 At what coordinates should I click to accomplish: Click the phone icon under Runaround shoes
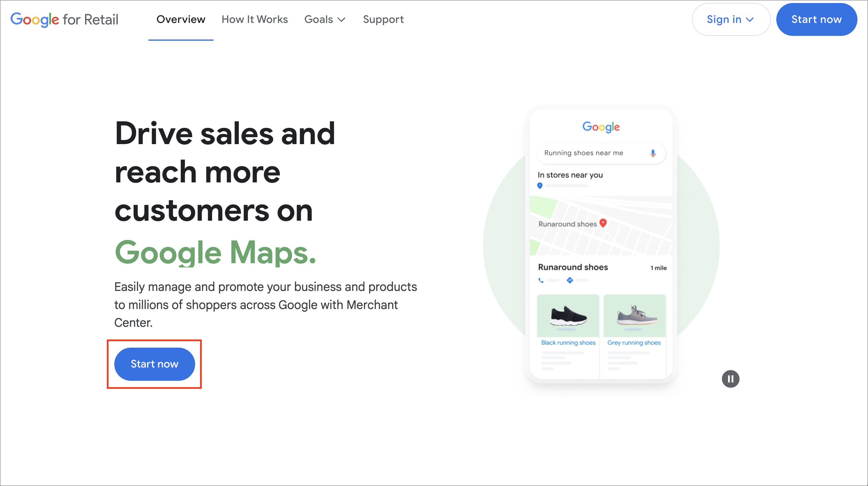pos(541,280)
